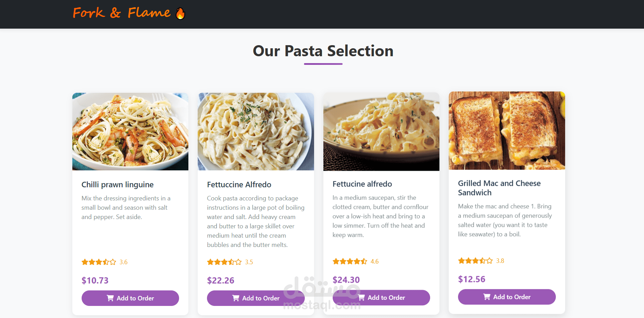Click the star rating for Chilli prawn linguine

[x=99, y=262]
